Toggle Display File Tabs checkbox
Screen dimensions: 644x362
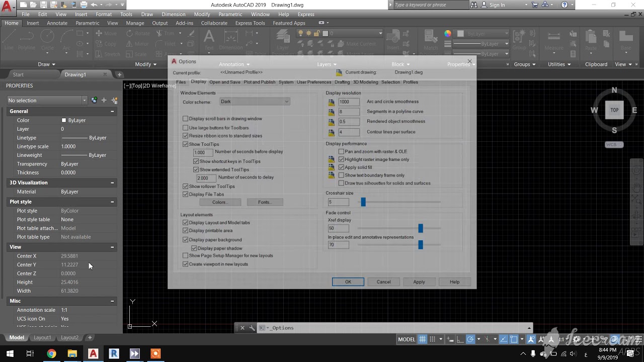coord(186,194)
